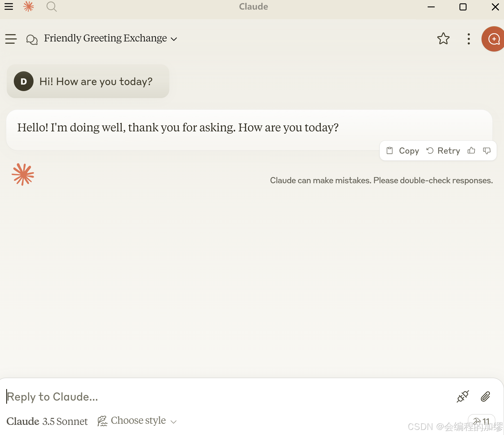Copy Claude's response
Viewport: 504px width, 435px height.
pyautogui.click(x=403, y=151)
